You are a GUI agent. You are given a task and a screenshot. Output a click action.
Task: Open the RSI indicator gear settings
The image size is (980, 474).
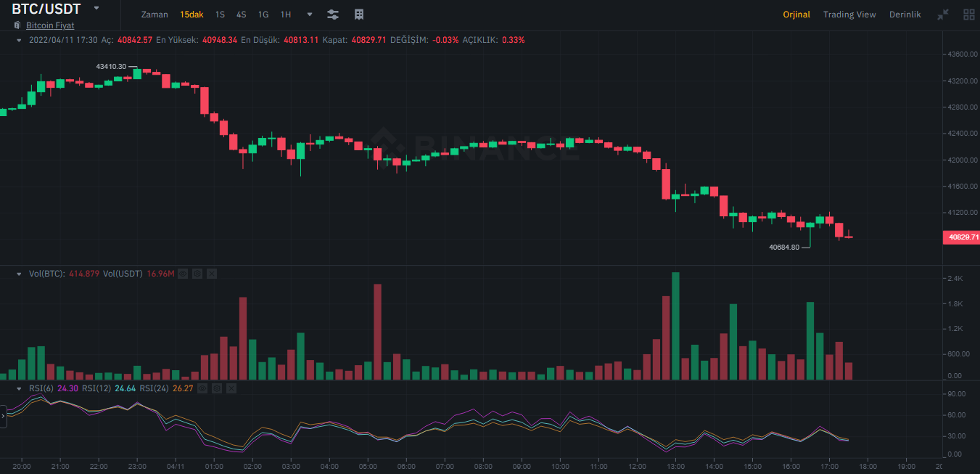point(217,388)
